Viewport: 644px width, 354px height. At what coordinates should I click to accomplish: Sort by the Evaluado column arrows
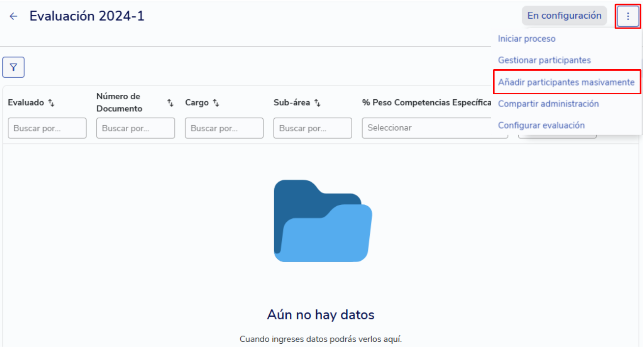(51, 103)
